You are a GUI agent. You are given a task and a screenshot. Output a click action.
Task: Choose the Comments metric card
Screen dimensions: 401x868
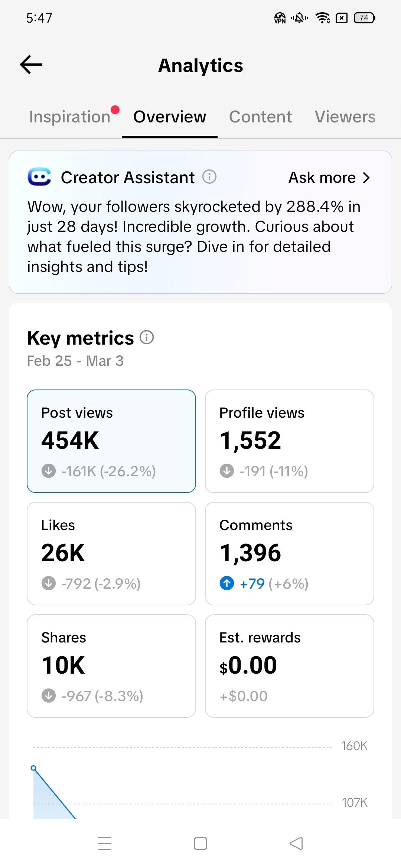[x=290, y=553]
